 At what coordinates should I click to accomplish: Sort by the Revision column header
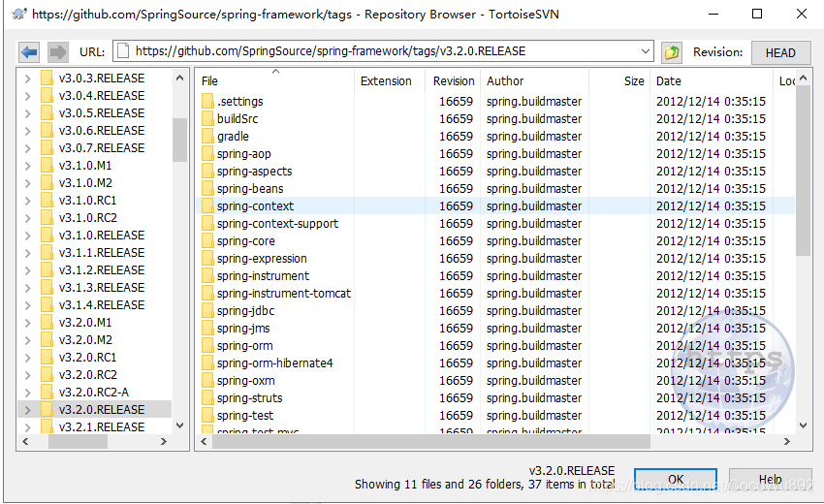pyautogui.click(x=453, y=81)
